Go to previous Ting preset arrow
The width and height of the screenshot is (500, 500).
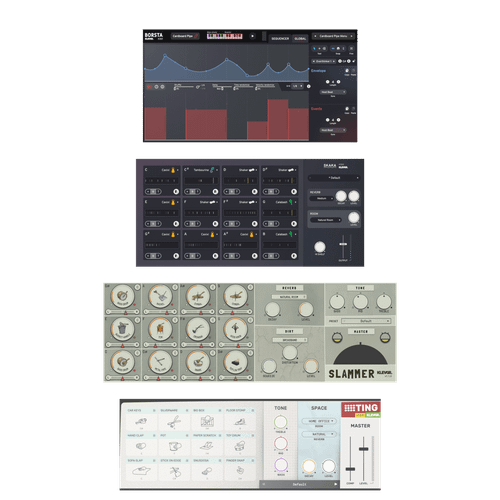[264, 484]
